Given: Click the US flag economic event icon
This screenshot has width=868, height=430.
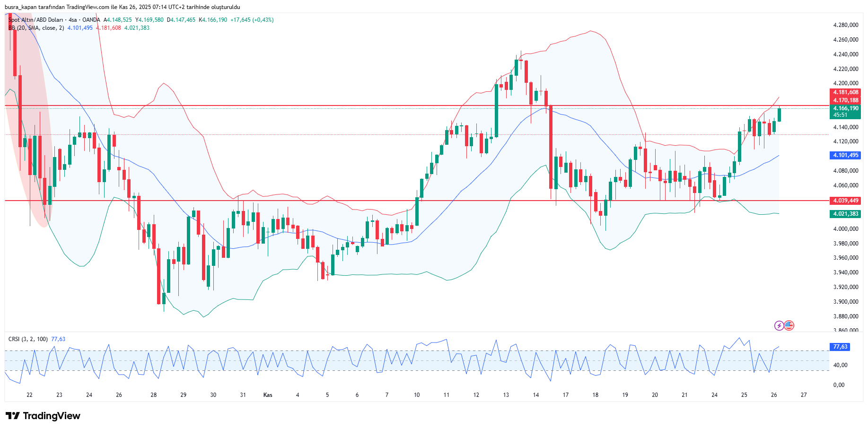Looking at the screenshot, I should (x=789, y=325).
